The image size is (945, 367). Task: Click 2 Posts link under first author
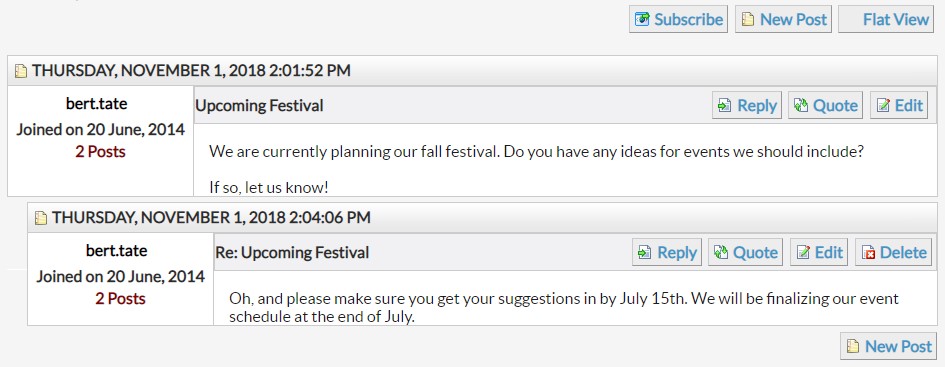(100, 151)
